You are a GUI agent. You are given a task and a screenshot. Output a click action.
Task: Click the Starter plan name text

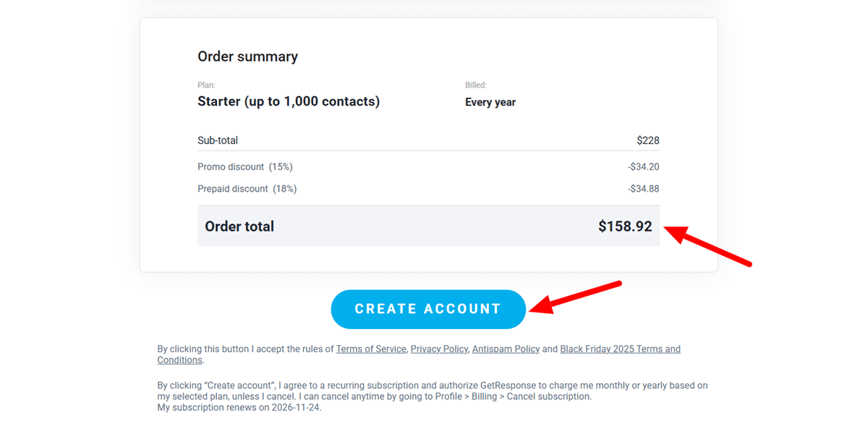point(289,101)
